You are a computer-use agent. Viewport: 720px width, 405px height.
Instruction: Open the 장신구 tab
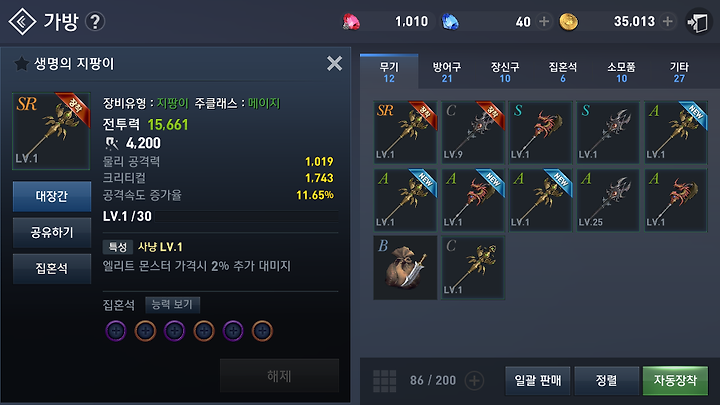point(505,72)
